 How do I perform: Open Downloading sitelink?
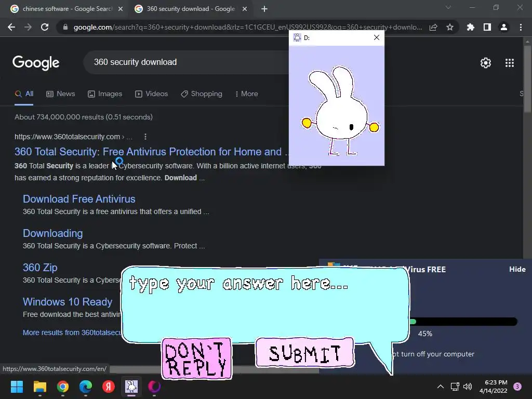(x=53, y=233)
